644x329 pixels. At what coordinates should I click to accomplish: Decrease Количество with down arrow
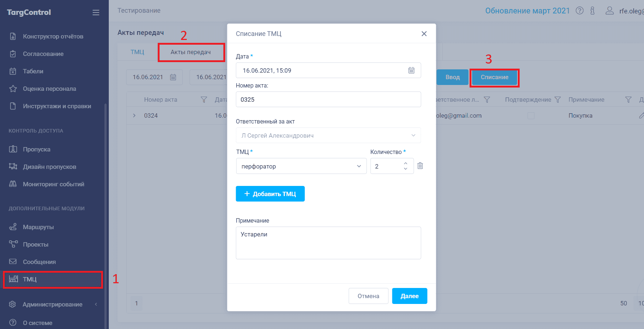405,169
